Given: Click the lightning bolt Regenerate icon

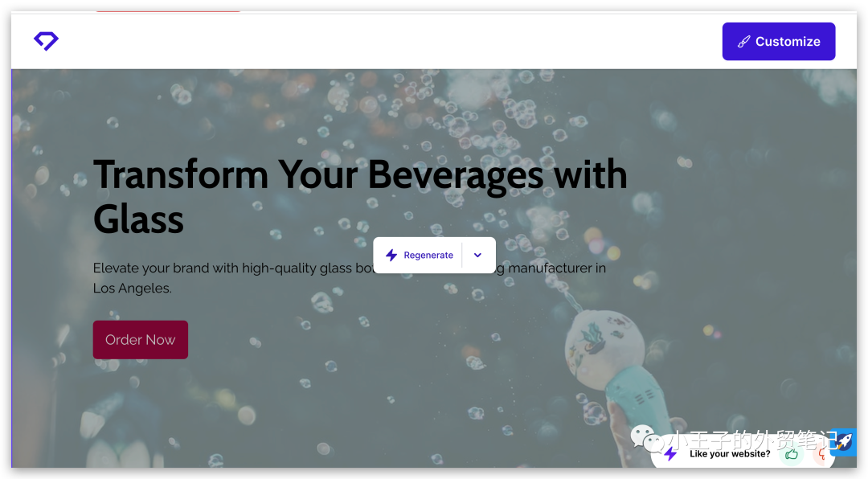Looking at the screenshot, I should 391,256.
